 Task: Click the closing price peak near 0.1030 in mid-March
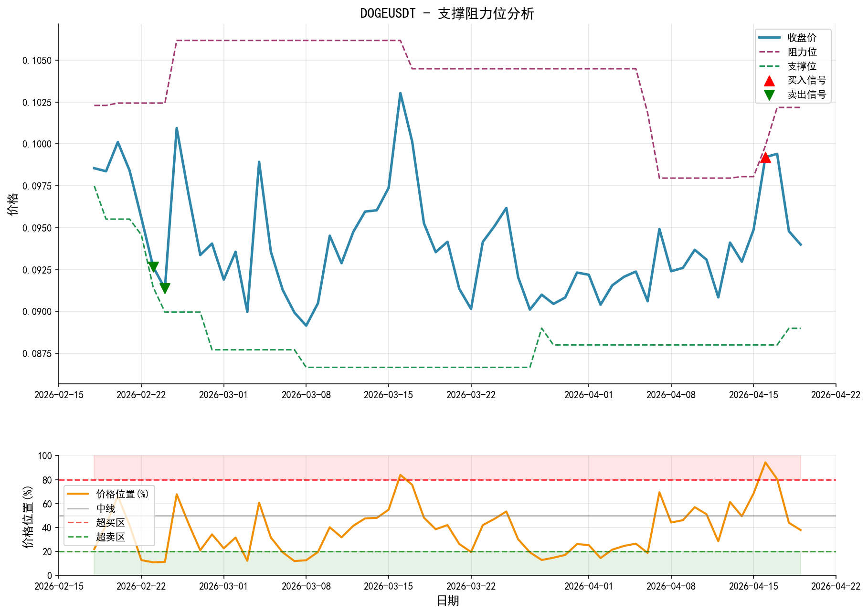point(400,93)
